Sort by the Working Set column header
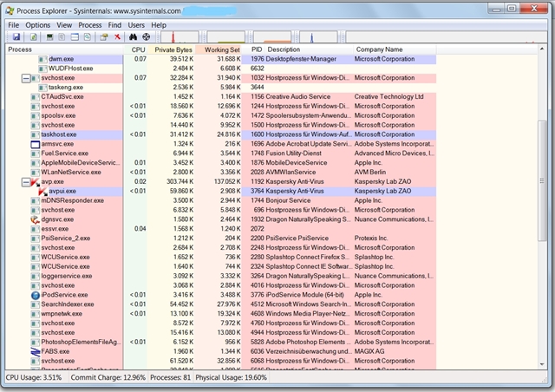Viewport: 555px width, 392px height. point(218,49)
